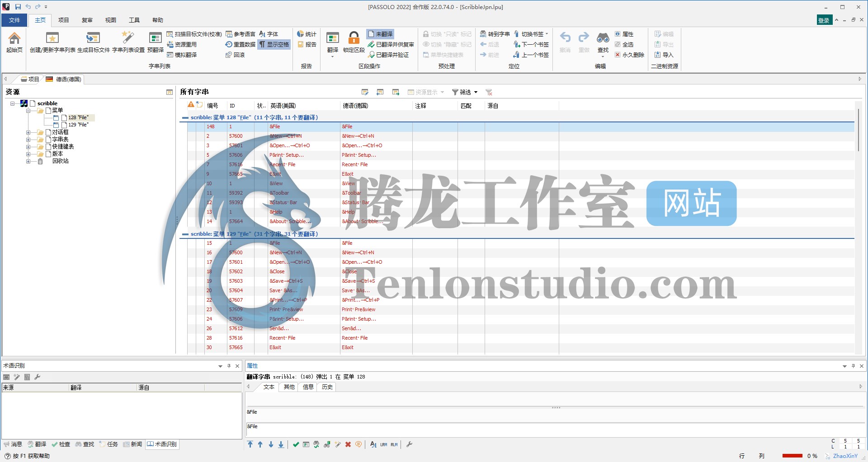
Task: Click 全选 select all
Action: coord(624,44)
